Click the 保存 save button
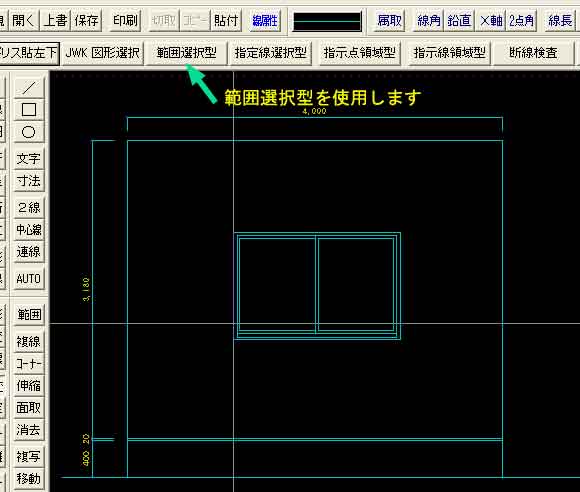580x492 pixels. (x=87, y=21)
